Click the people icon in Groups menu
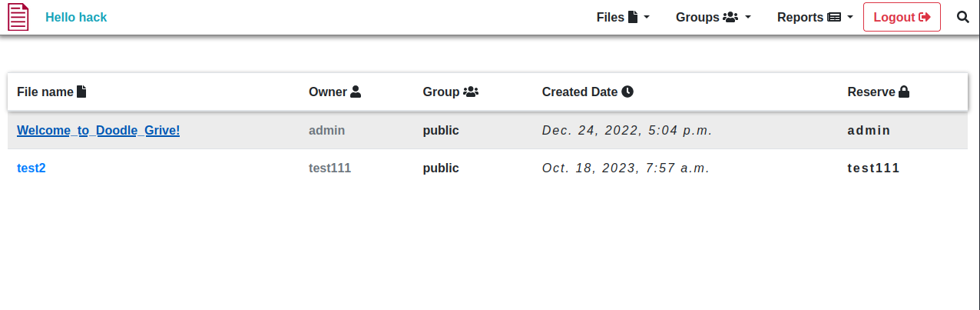The image size is (980, 310). 730,17
